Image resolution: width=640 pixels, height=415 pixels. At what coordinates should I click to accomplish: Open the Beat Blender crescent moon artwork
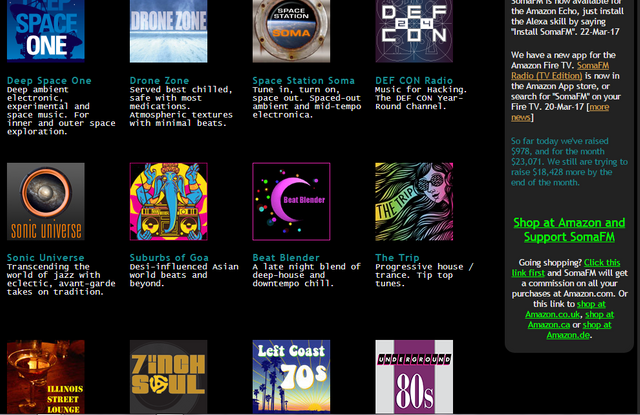pos(291,202)
